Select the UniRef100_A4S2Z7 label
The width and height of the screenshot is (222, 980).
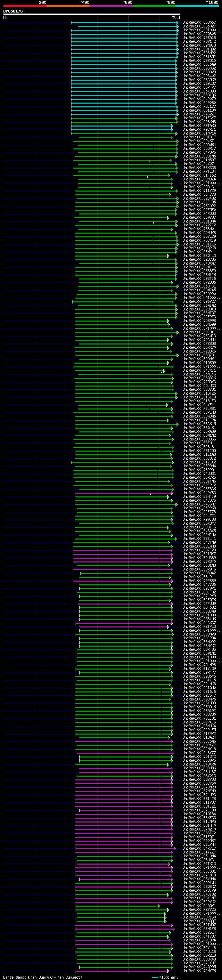[x=199, y=114]
